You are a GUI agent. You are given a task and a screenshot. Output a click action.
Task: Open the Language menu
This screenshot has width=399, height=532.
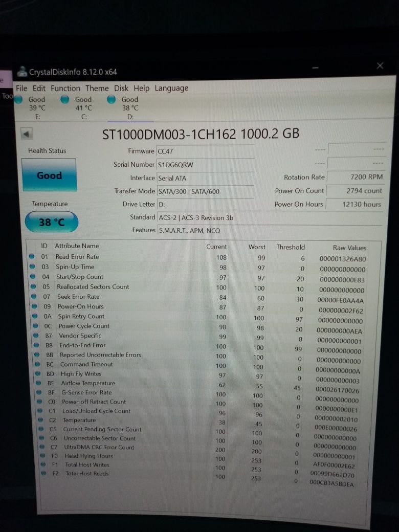[x=171, y=88]
